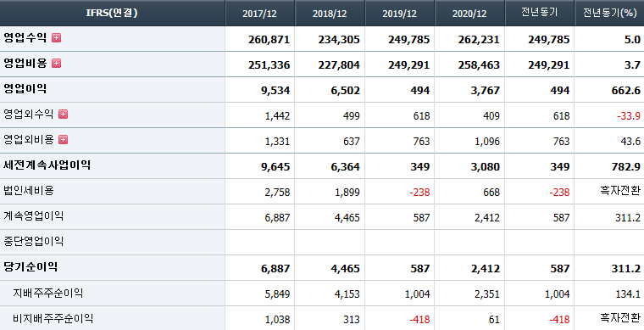Image resolution: width=644 pixels, height=330 pixels.
Task: Click the 당기순이익 row label
Action: (31, 267)
